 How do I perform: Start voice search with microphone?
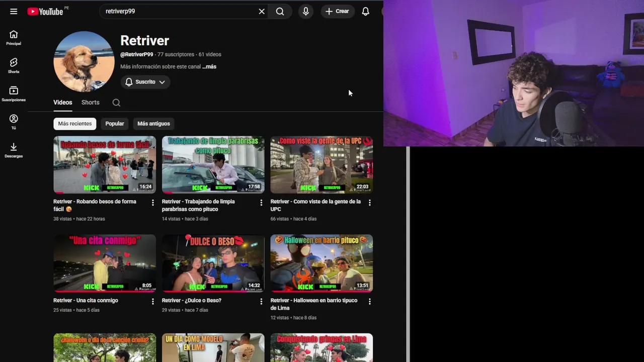(306, 11)
